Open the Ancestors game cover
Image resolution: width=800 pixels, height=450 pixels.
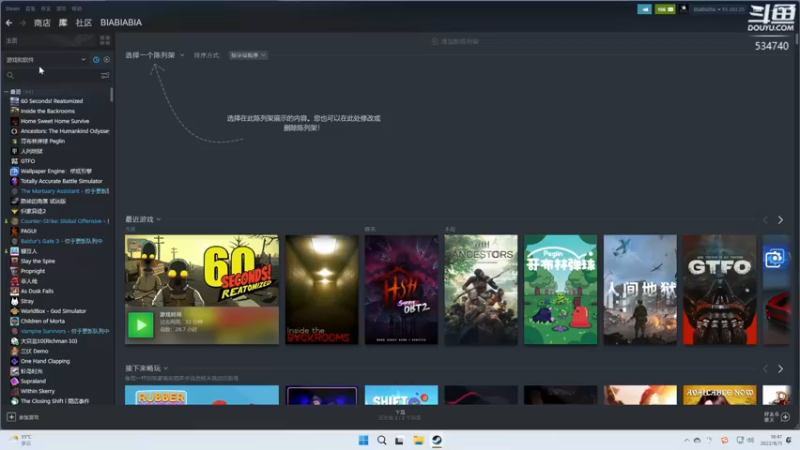[481, 289]
